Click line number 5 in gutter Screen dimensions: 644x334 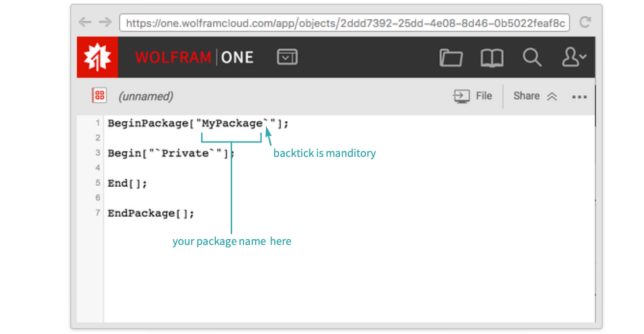coord(98,183)
